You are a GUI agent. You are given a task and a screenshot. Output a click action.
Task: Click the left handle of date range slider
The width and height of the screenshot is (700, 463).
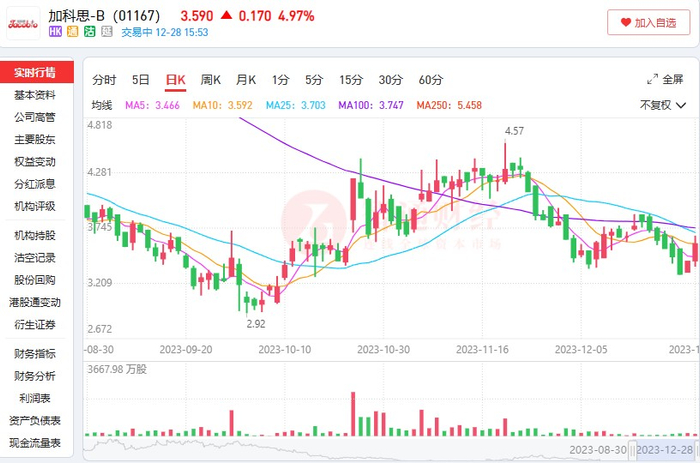click(x=633, y=450)
